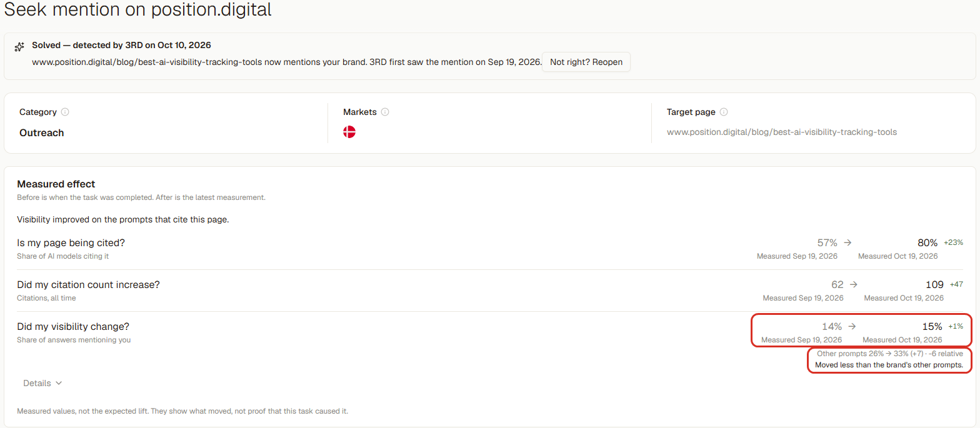Click "Share of AI models citing it" subtitle
This screenshot has height=428, width=980.
(62, 256)
